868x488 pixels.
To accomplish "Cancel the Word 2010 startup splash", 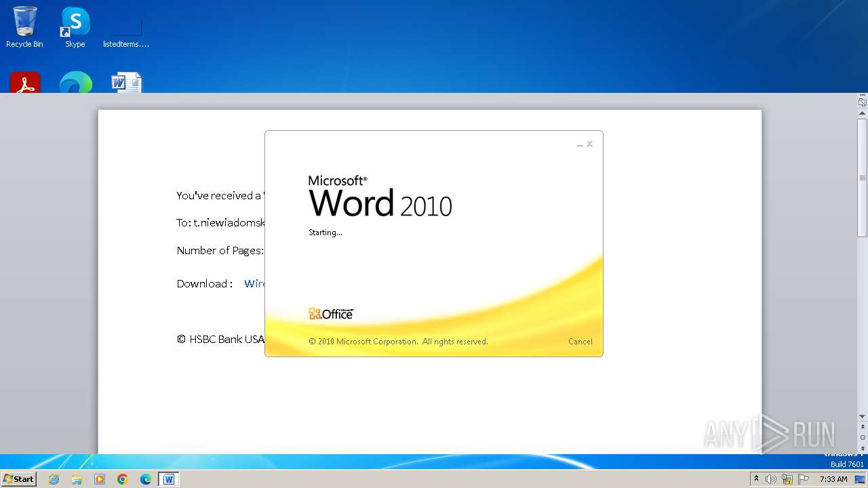I will [580, 342].
